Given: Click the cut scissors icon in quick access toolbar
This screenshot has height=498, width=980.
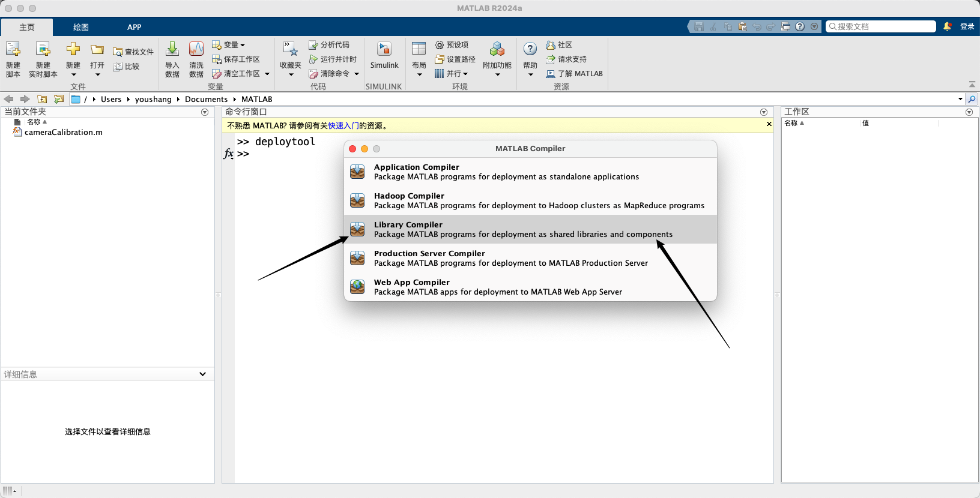Looking at the screenshot, I should click(713, 26).
